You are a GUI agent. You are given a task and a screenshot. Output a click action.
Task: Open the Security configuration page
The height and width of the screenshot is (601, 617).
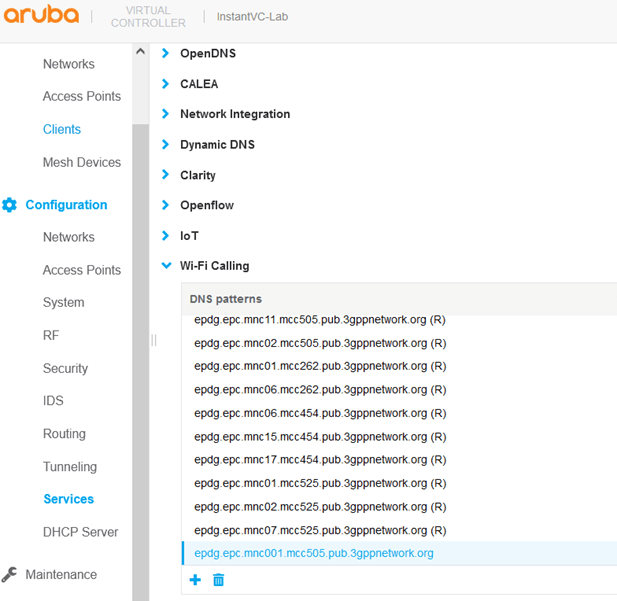tap(65, 368)
